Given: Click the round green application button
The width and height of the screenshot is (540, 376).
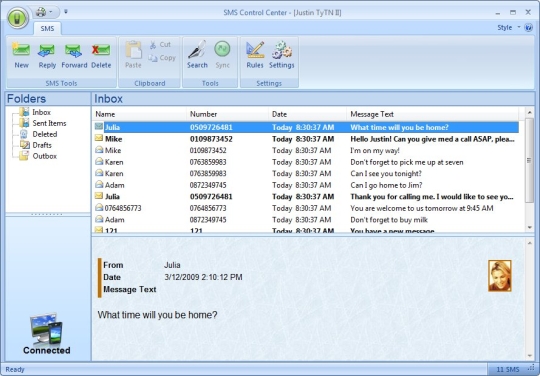Looking at the screenshot, I should 18,18.
